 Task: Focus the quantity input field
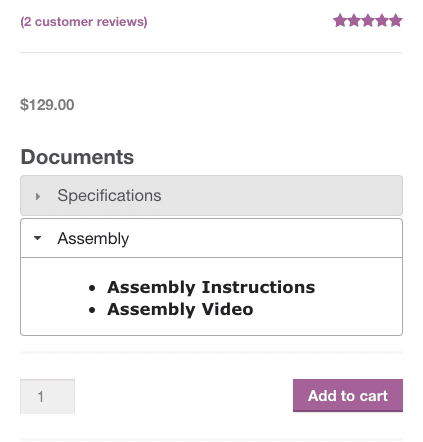point(47,396)
